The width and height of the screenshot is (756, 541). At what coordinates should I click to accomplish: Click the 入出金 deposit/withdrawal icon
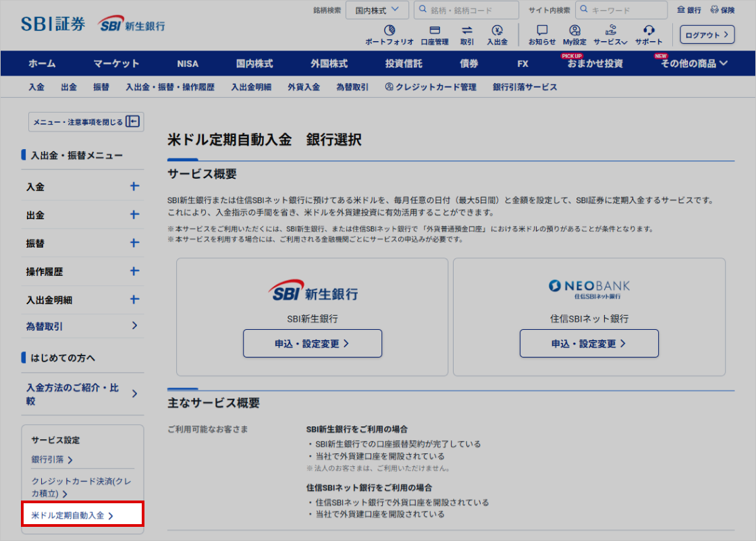497,30
